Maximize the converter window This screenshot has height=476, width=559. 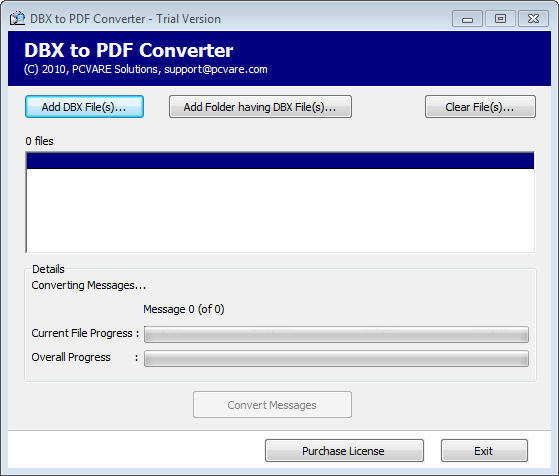tap(500, 19)
